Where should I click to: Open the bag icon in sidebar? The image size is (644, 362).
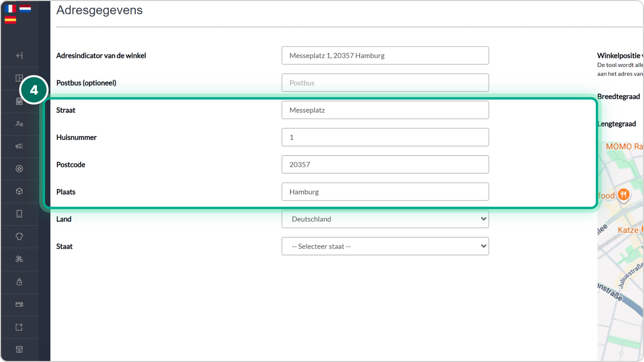(x=19, y=282)
